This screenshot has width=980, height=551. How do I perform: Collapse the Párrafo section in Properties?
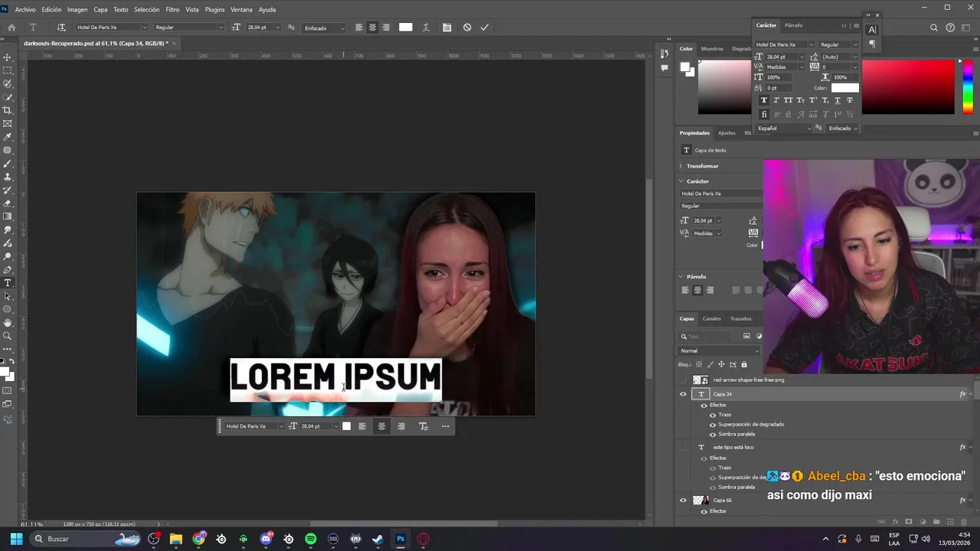pos(681,276)
